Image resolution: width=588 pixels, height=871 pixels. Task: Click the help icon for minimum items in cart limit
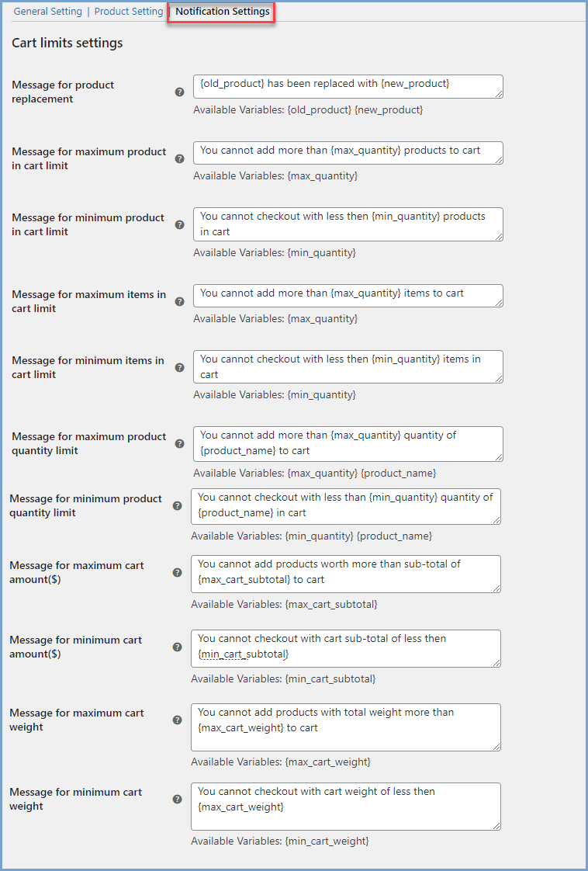pyautogui.click(x=179, y=366)
